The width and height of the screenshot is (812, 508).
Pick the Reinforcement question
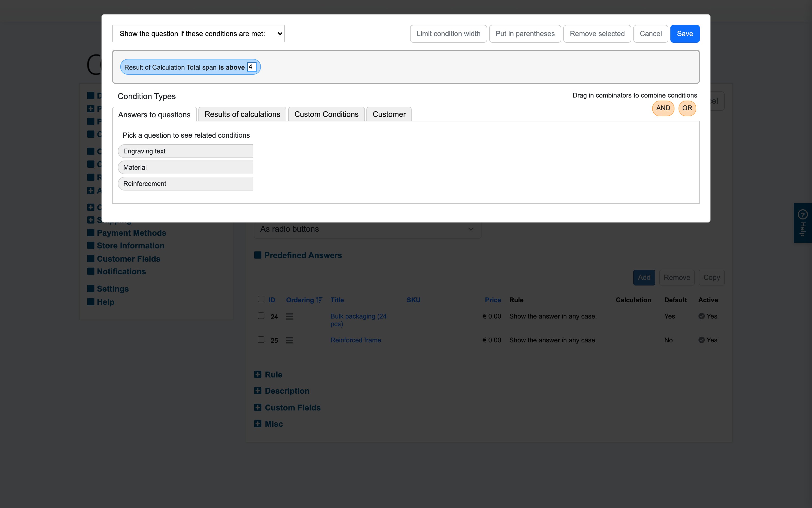[185, 184]
